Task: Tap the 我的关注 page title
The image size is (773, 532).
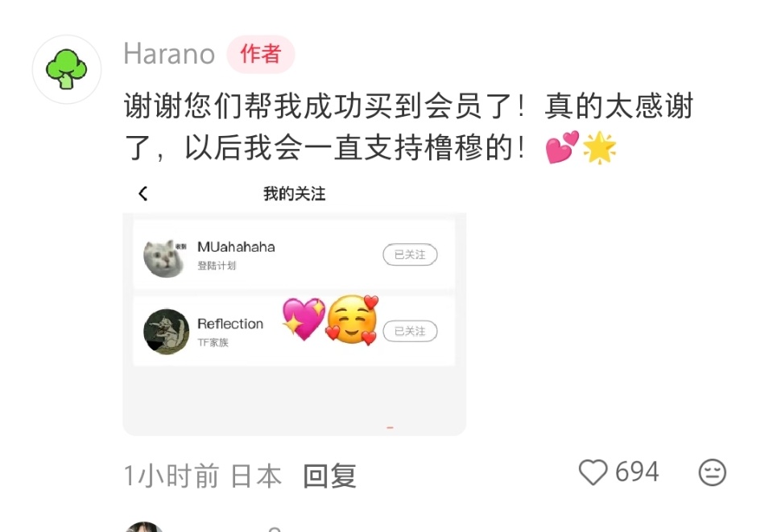Action: [295, 194]
